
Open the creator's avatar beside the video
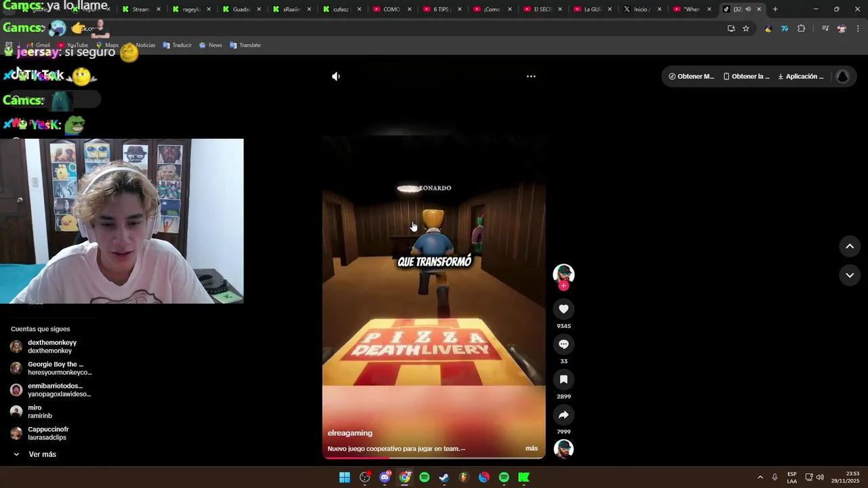(564, 273)
